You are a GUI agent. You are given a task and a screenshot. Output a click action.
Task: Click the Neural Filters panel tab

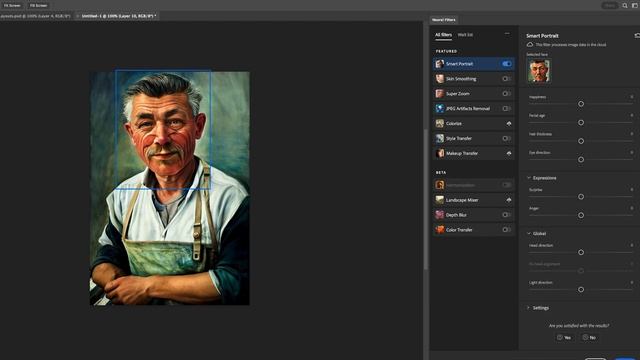point(444,20)
